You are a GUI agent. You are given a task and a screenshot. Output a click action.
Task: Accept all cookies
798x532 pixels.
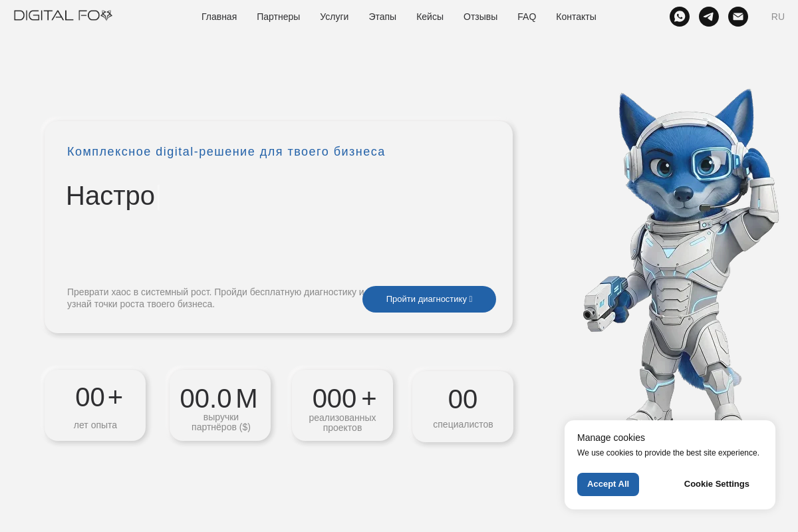point(608,484)
